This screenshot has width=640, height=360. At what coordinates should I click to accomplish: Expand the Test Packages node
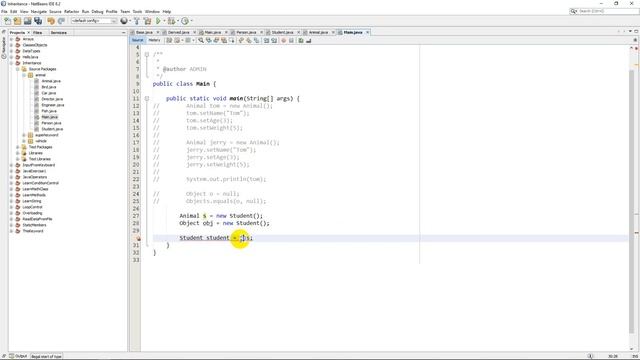coord(18,147)
